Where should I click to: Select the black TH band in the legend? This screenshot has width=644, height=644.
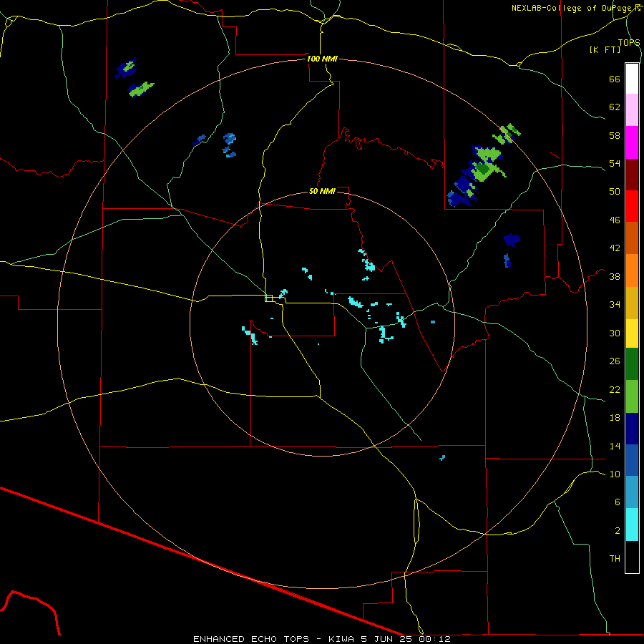click(x=632, y=557)
